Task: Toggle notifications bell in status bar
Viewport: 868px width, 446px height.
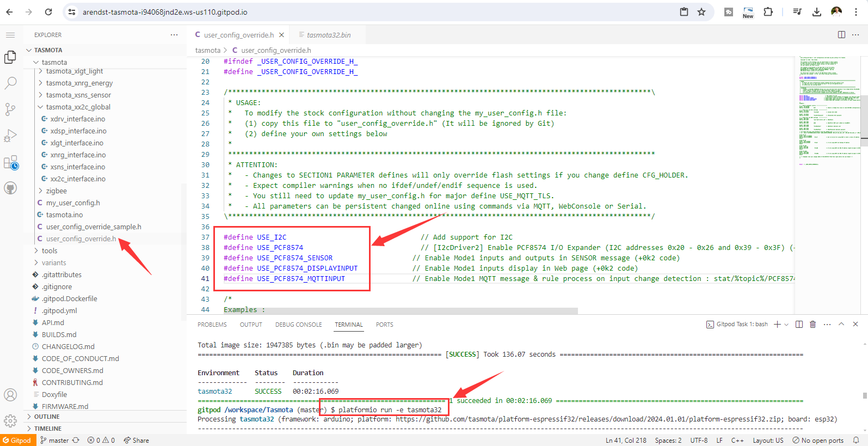Action: pos(856,441)
